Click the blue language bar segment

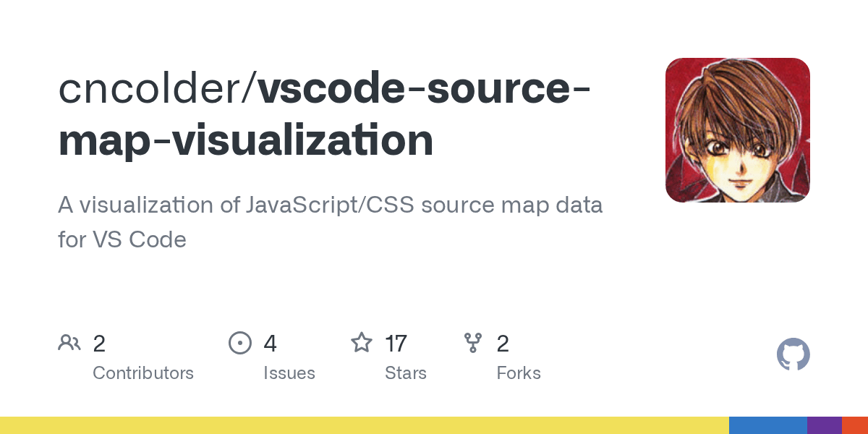[x=768, y=425]
